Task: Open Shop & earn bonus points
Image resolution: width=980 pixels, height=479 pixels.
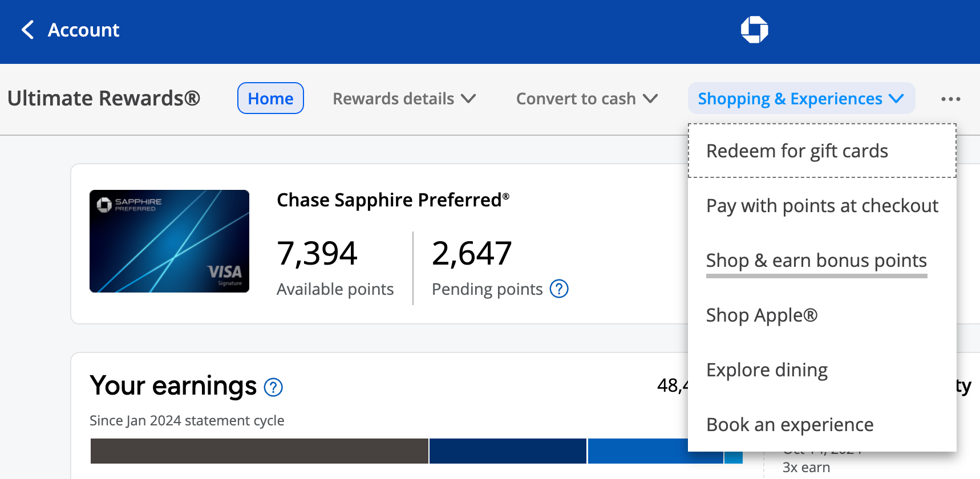Action: (816, 261)
